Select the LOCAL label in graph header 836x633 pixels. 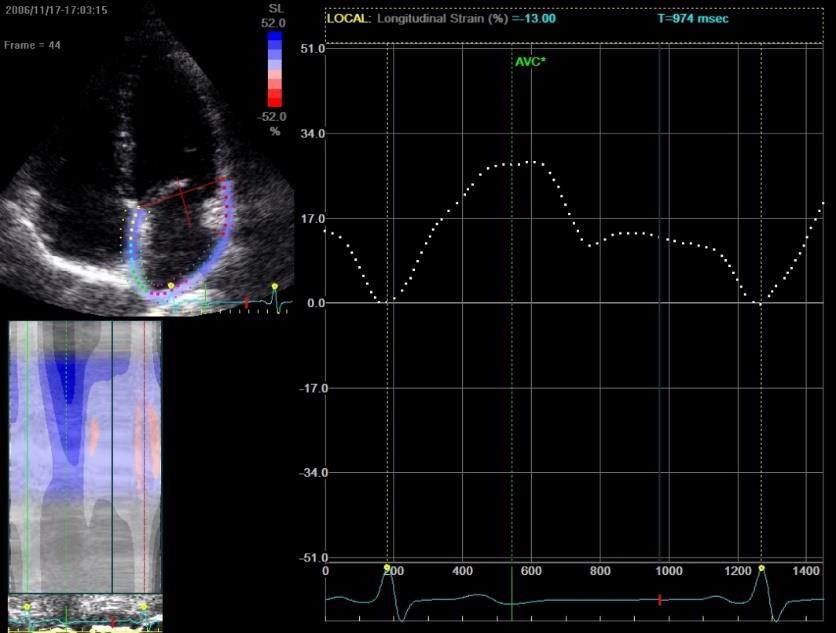pyautogui.click(x=347, y=19)
